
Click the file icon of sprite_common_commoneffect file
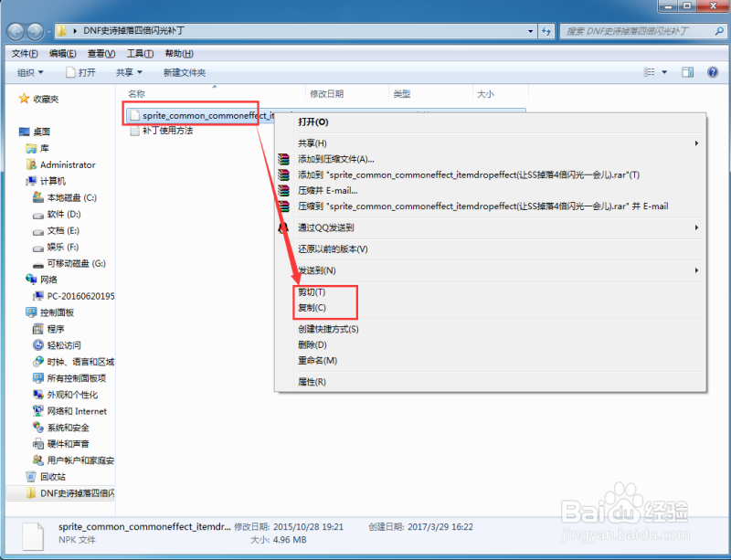pos(134,115)
